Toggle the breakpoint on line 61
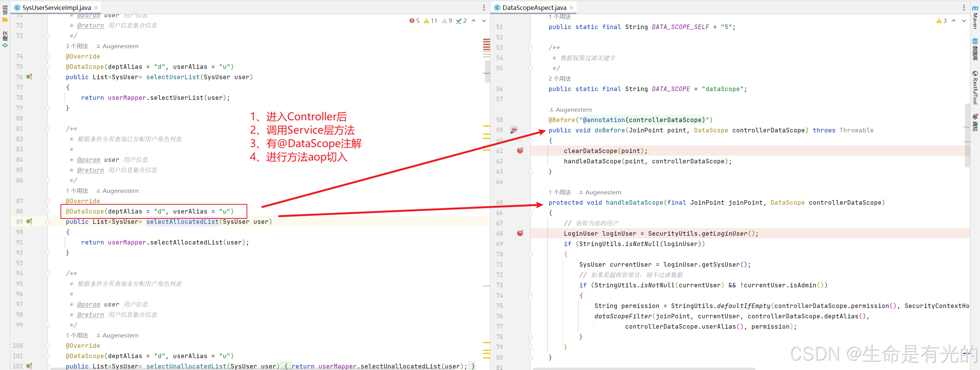The height and width of the screenshot is (370, 980). (520, 151)
